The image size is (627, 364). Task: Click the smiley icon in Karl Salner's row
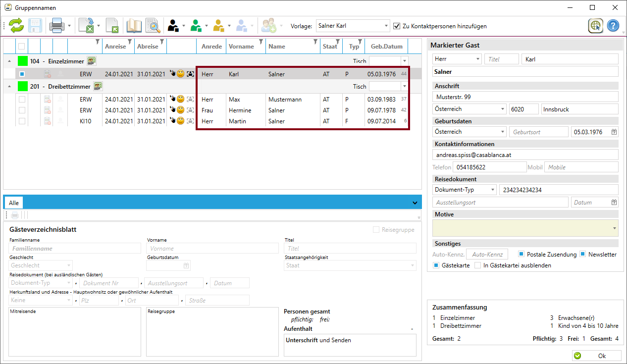pos(181,74)
